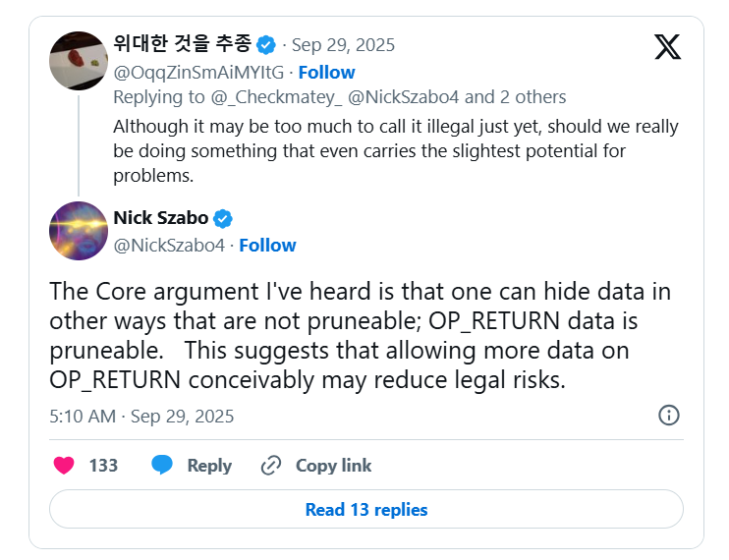Like the tweet with the heart icon
The height and width of the screenshot is (560, 729).
coord(64,466)
